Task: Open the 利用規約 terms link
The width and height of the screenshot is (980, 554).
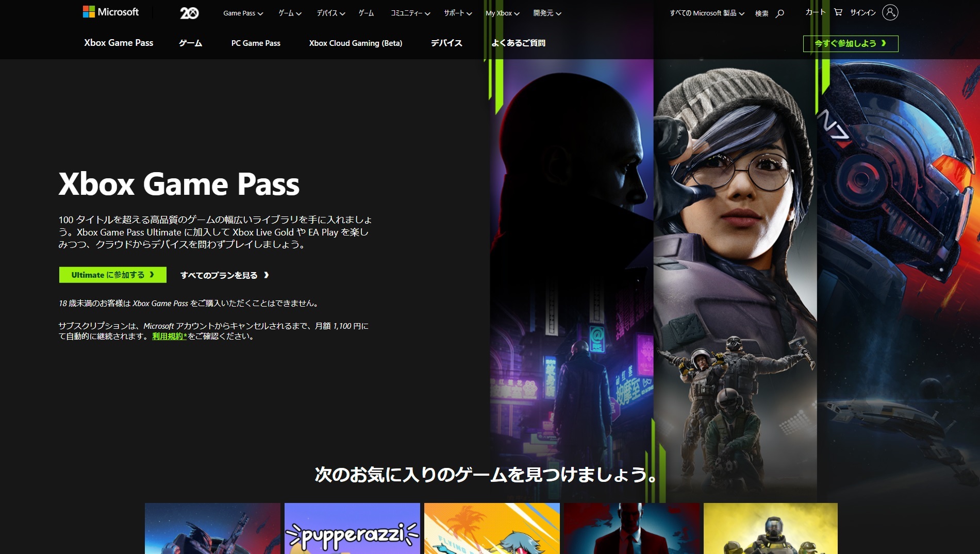Action: point(169,337)
